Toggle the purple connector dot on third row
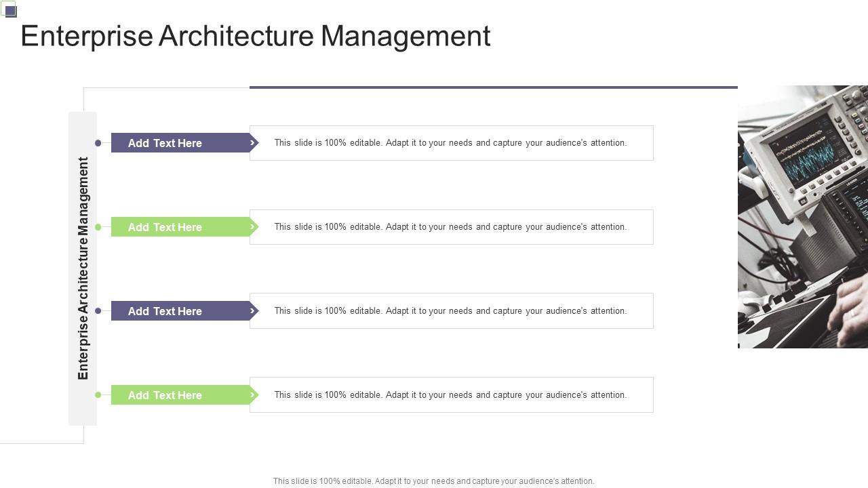Viewport: 868px width, 488px height. click(x=98, y=311)
